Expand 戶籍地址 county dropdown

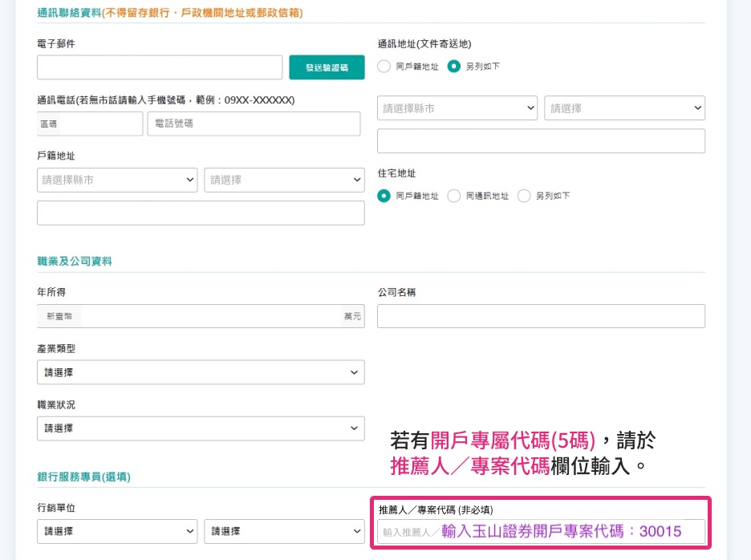(117, 180)
